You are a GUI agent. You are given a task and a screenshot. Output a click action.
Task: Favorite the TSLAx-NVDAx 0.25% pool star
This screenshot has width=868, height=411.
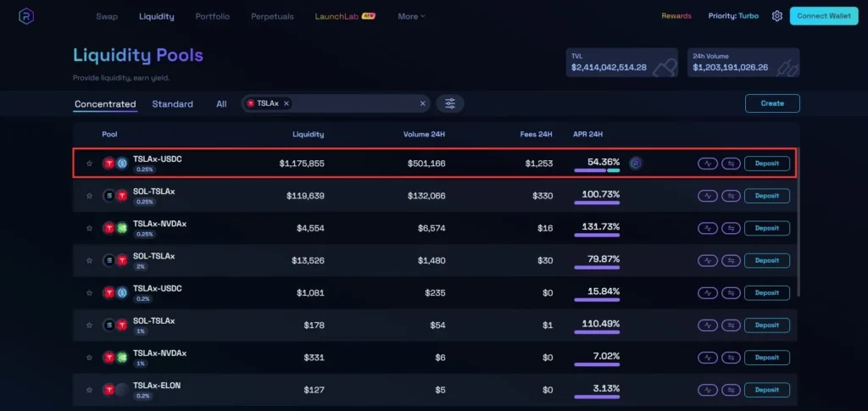89,228
